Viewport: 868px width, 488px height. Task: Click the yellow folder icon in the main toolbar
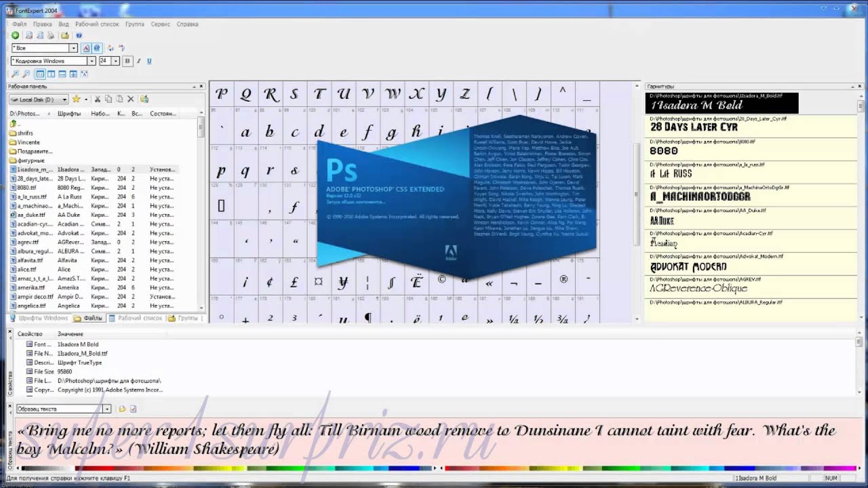coord(64,35)
